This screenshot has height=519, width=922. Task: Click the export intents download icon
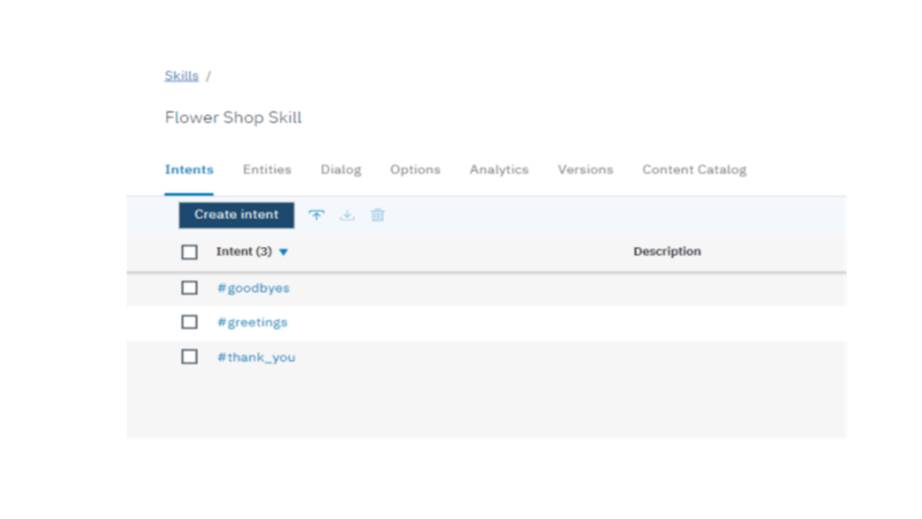(x=347, y=215)
